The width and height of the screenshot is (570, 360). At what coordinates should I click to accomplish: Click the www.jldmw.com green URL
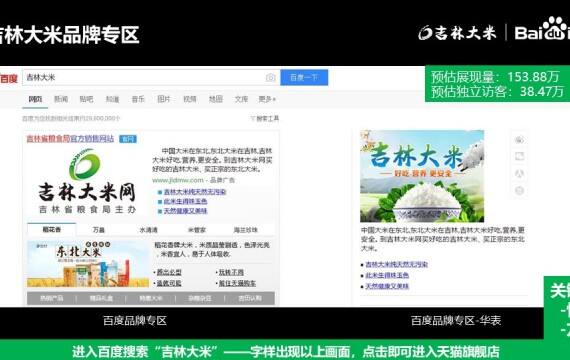click(178, 180)
